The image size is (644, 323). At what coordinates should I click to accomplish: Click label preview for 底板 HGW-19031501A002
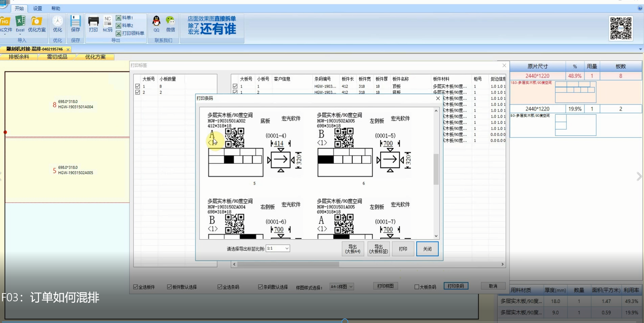255,145
